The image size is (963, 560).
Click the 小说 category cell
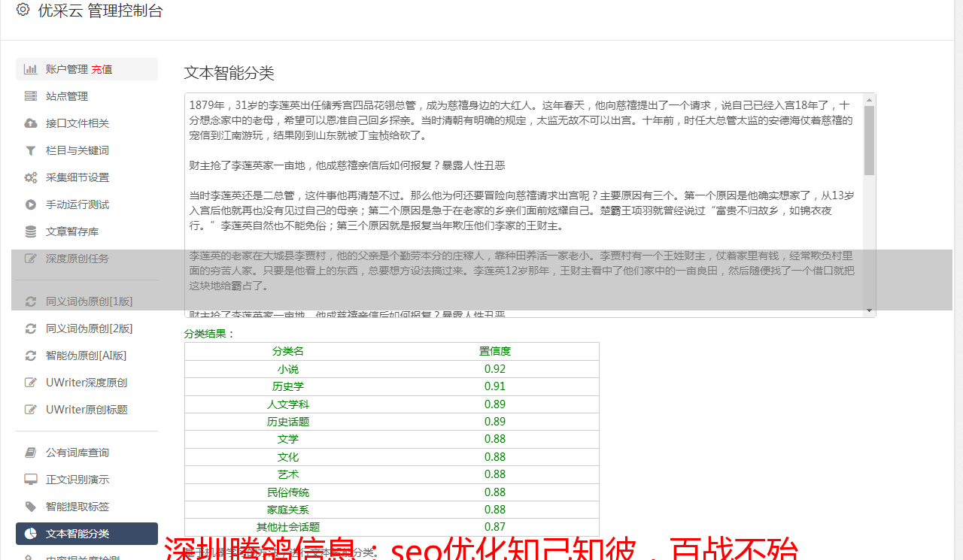click(288, 369)
